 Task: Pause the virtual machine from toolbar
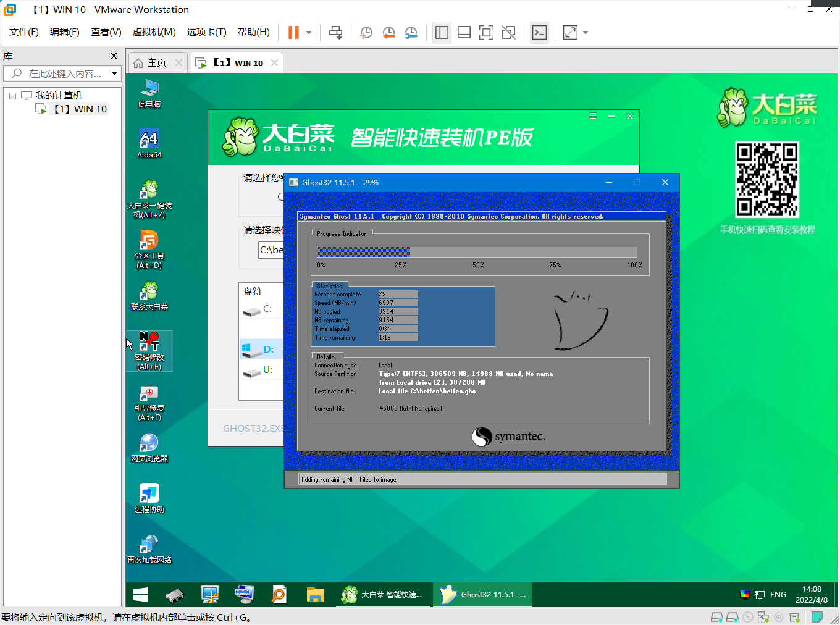click(293, 32)
